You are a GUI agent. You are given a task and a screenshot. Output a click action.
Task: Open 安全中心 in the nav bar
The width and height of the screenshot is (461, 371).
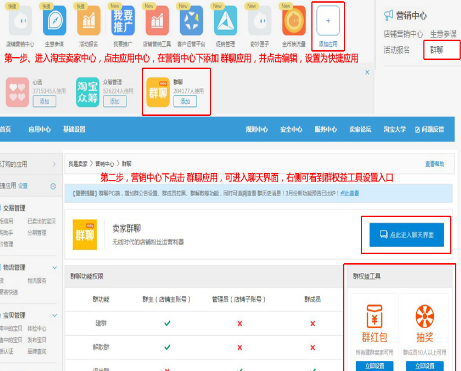point(291,129)
